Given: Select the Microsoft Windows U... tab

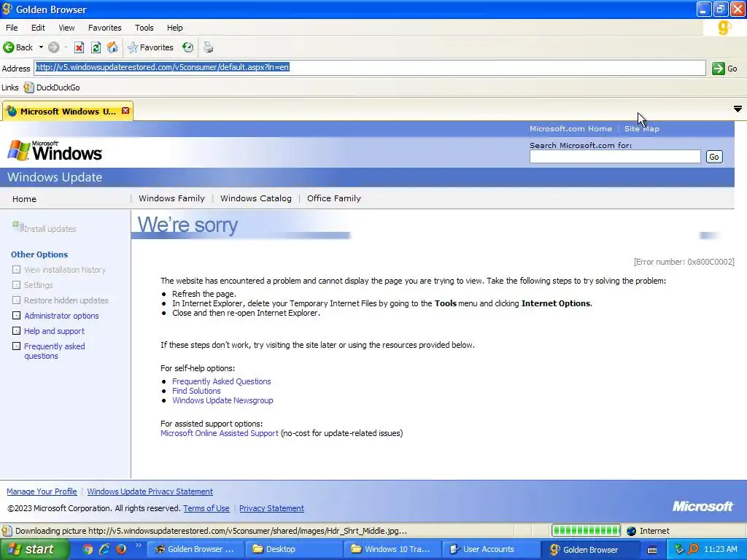Looking at the screenshot, I should tap(68, 111).
